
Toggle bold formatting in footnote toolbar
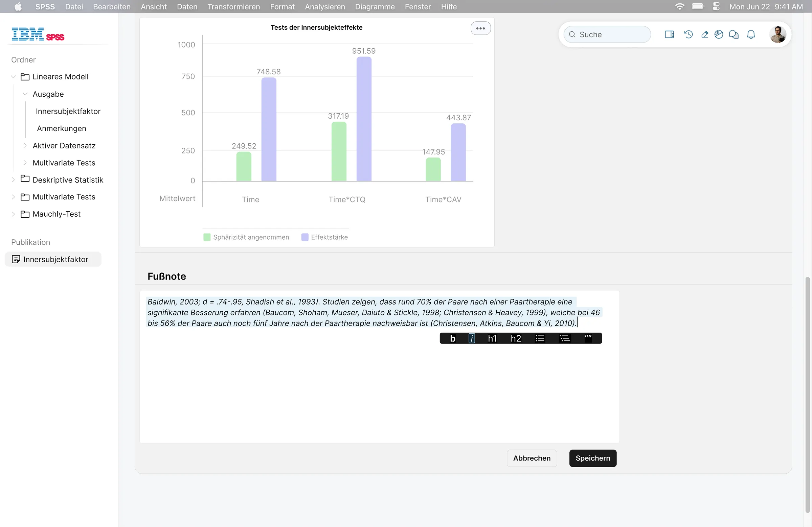[452, 338]
